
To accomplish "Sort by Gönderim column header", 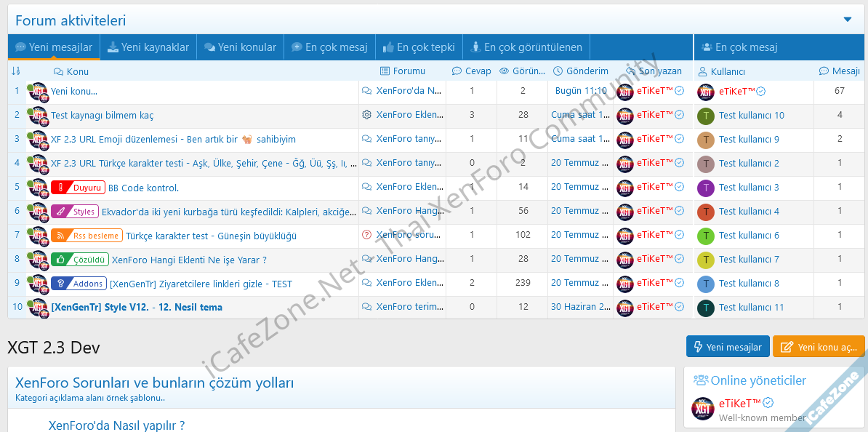I will click(580, 71).
